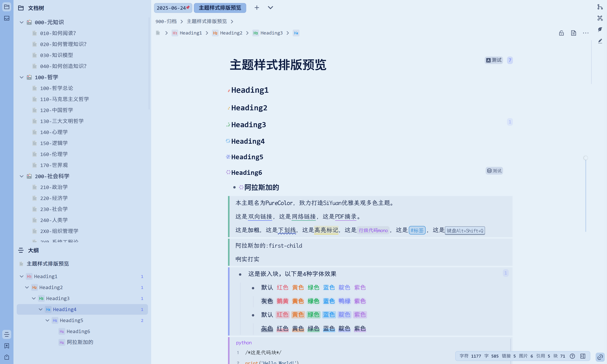607x364 pixels.
Task: Open the tab list dropdown arrow
Action: pos(270,8)
